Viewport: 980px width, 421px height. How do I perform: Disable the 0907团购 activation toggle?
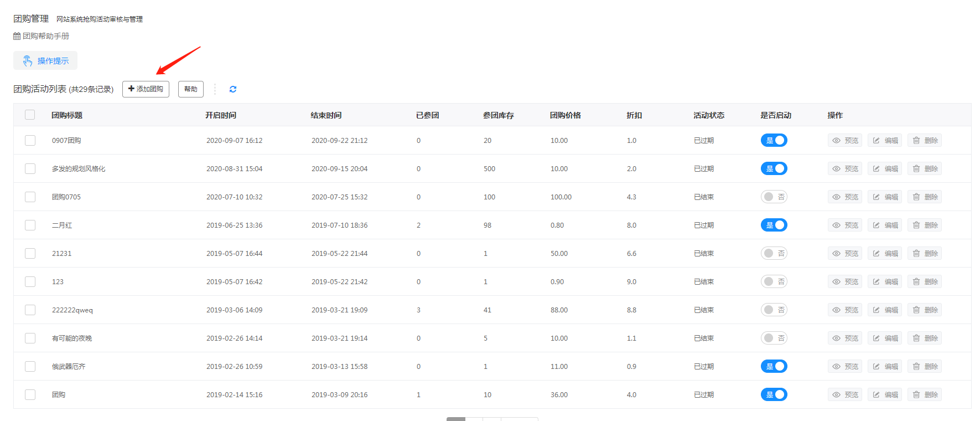[774, 141]
